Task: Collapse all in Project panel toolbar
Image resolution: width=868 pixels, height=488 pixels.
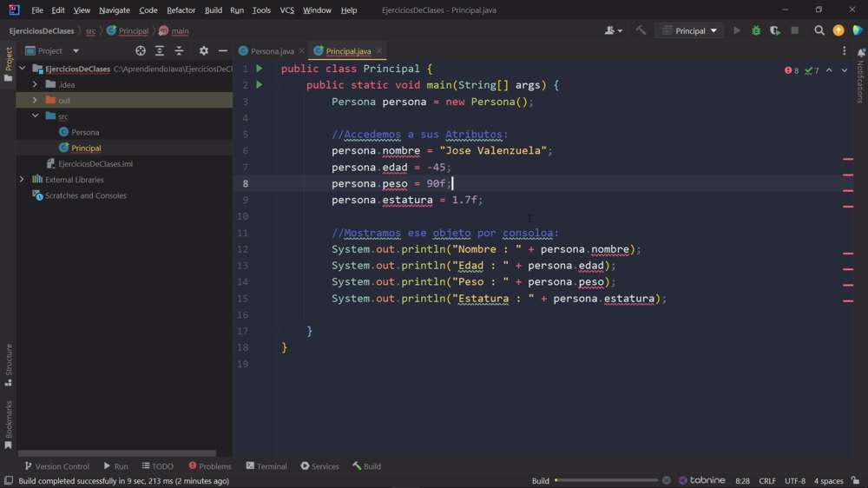Action: click(179, 51)
